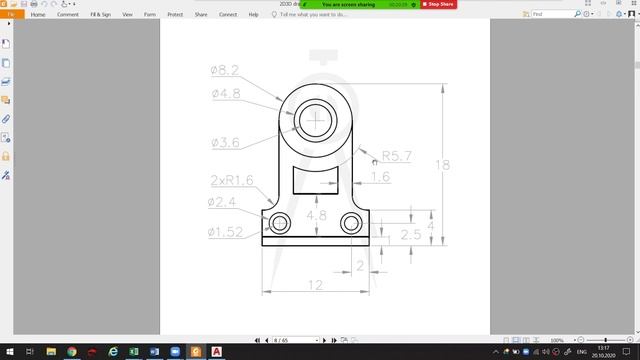Click the vertical scrollbar thumb
The image size is (640, 360).
coord(637,65)
